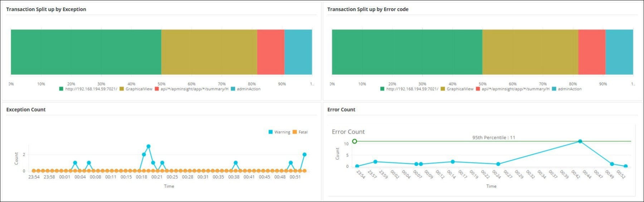
Task: Click Error Count peak point at 11
Action: 580,141
